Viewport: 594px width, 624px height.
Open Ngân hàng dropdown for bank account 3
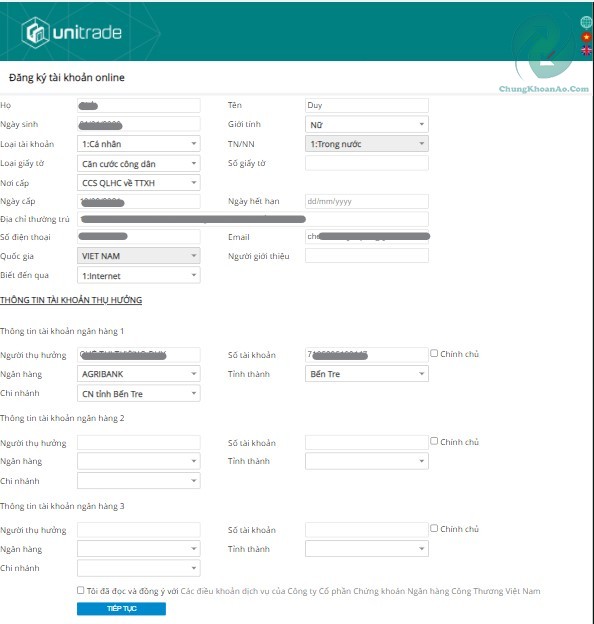click(139, 549)
